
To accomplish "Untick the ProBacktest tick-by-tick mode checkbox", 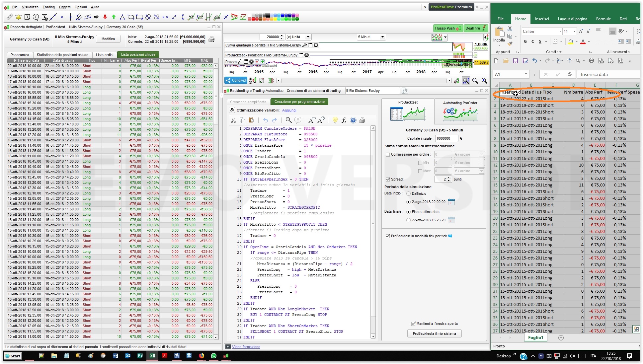I will click(x=388, y=236).
